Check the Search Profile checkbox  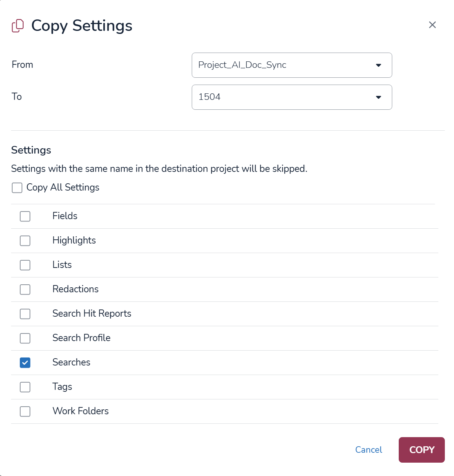coord(25,338)
